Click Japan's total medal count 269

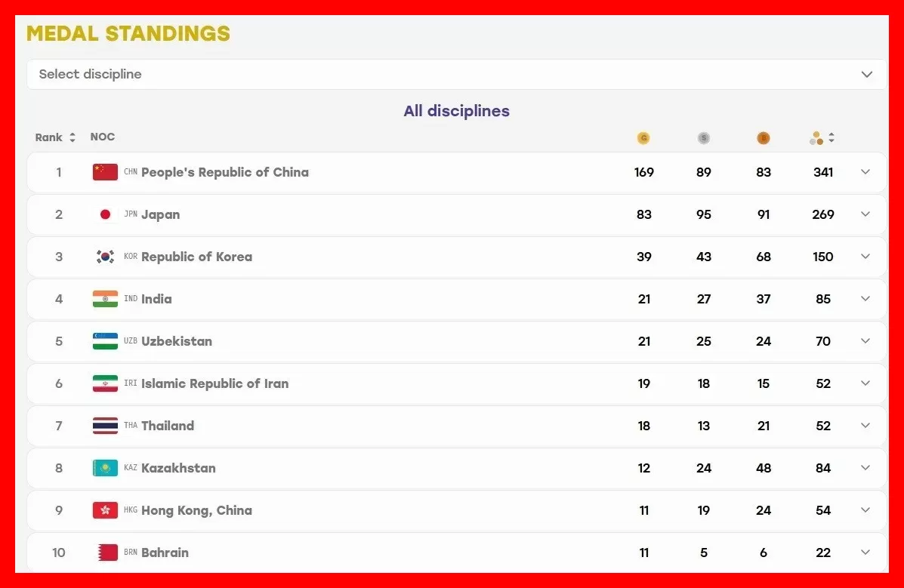tap(822, 214)
